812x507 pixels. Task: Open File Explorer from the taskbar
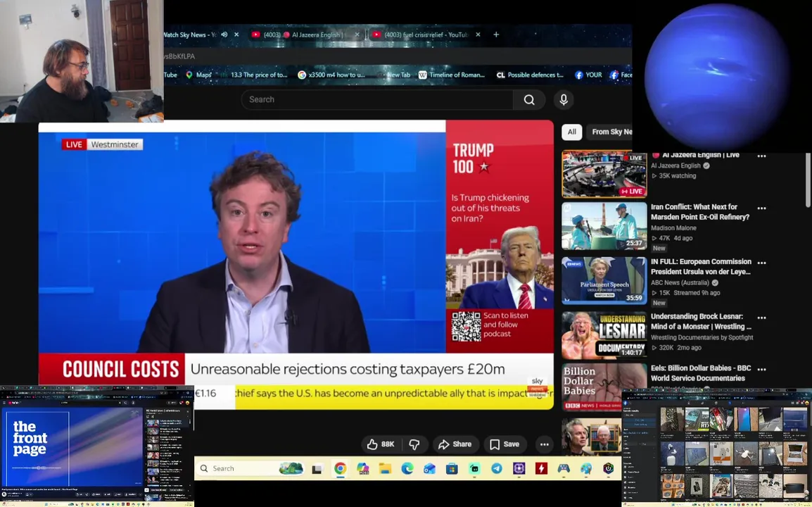tap(385, 469)
